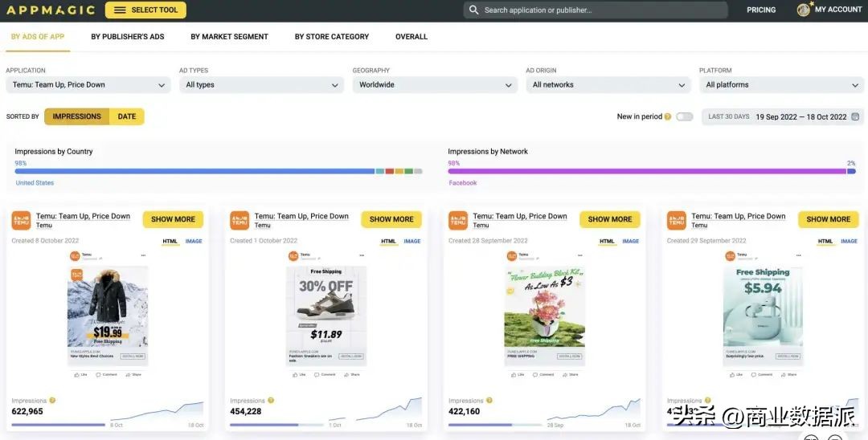Click the 454,228 impressions value
Image resolution: width=868 pixels, height=440 pixels.
(247, 412)
